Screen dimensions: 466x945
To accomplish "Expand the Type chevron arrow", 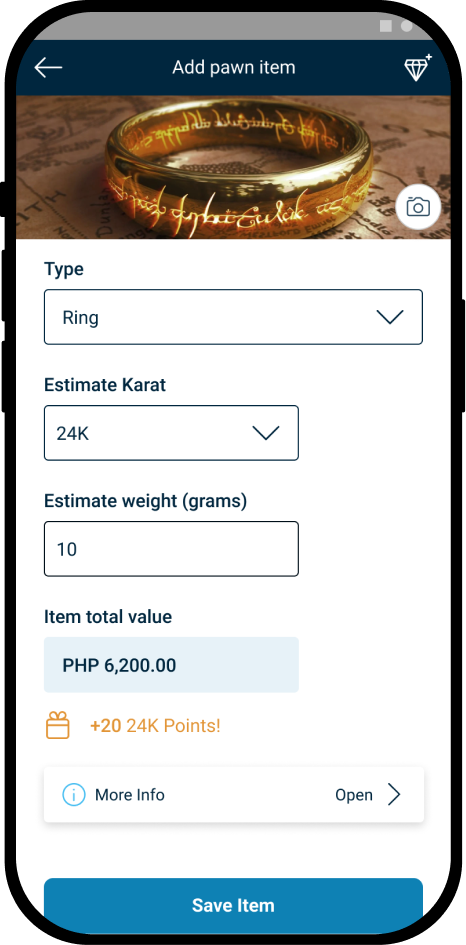I will 389,317.
